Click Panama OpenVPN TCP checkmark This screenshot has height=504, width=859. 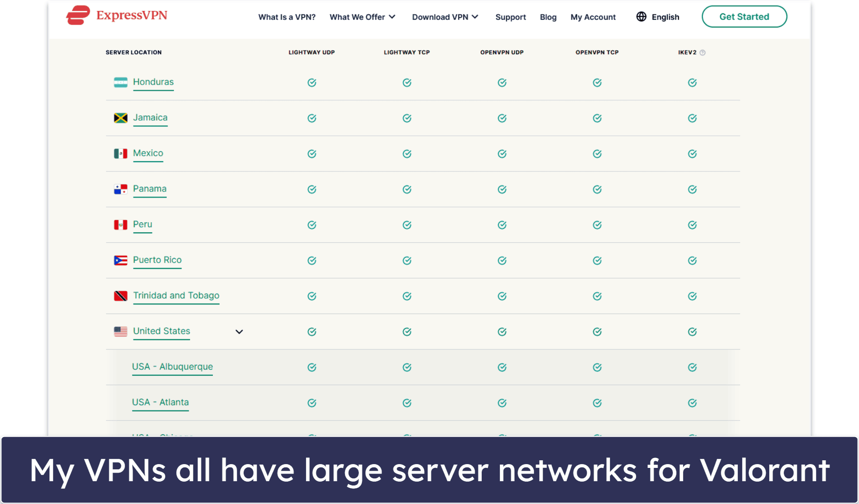[x=597, y=190]
